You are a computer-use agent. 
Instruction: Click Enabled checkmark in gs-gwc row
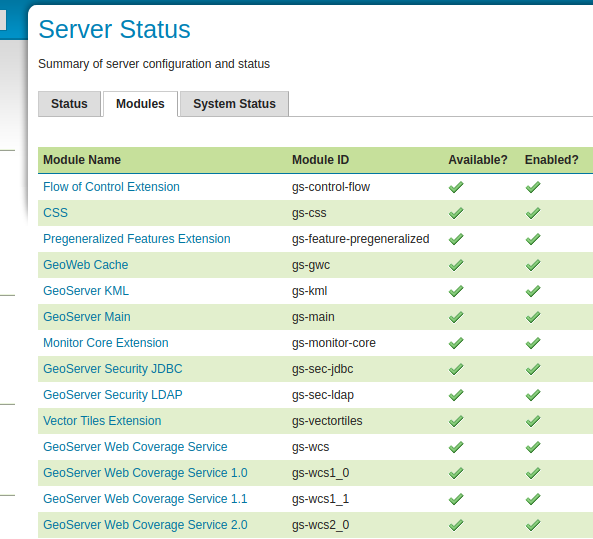point(533,265)
